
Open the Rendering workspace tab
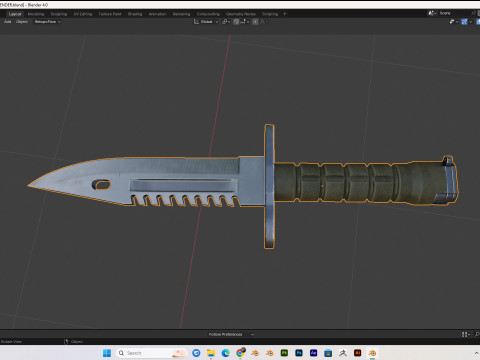181,14
